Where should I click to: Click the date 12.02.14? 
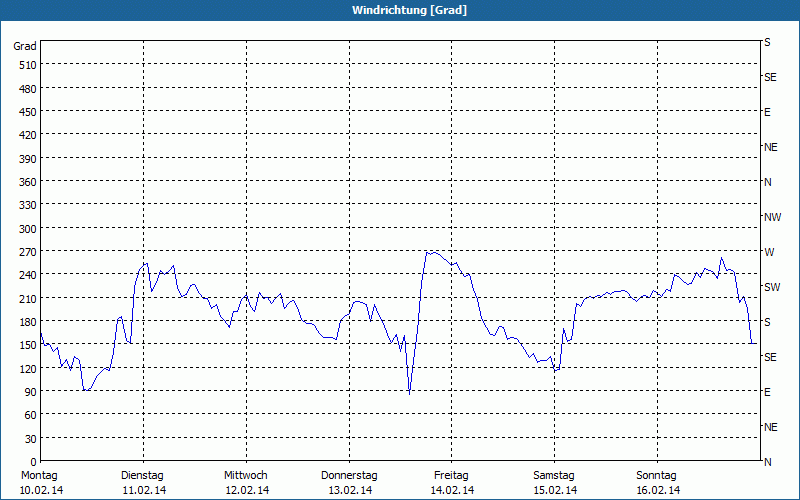click(247, 491)
